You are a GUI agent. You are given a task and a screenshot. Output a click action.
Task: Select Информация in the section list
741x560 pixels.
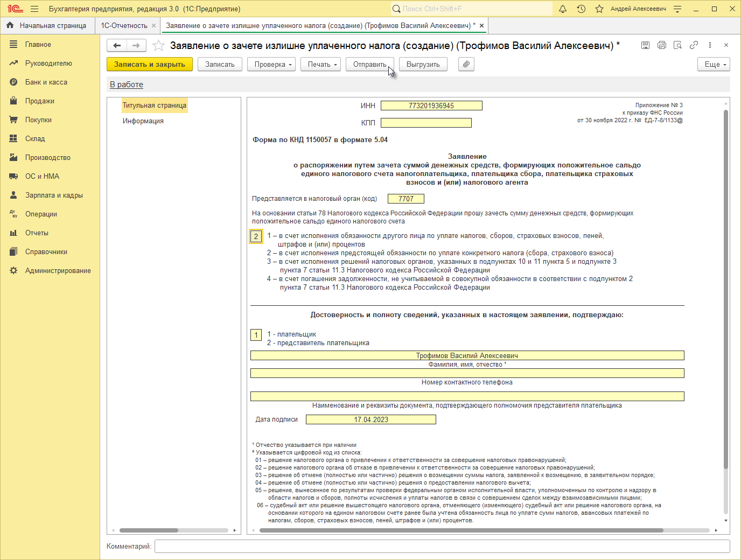143,121
